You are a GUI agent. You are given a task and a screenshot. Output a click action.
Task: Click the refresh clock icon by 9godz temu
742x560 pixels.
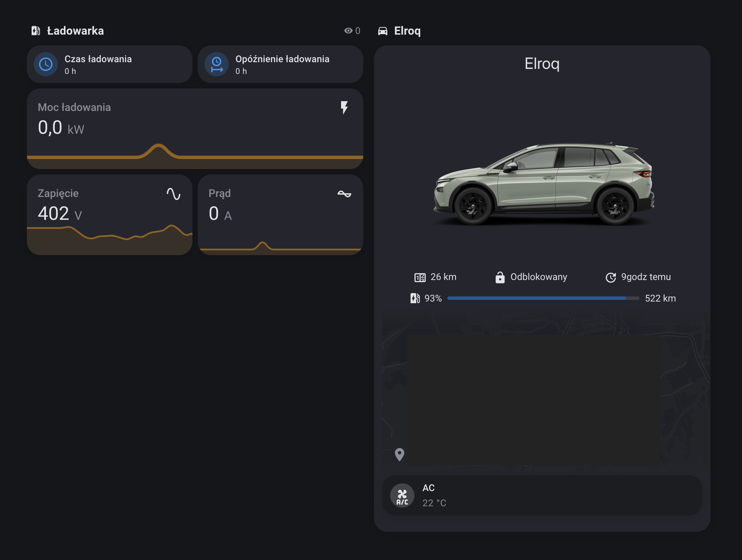click(611, 277)
